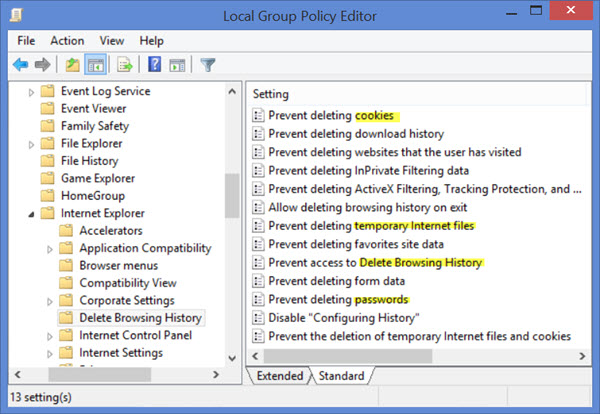Click the Back arrow toolbar icon
Image resolution: width=600 pixels, height=414 pixels.
20,65
